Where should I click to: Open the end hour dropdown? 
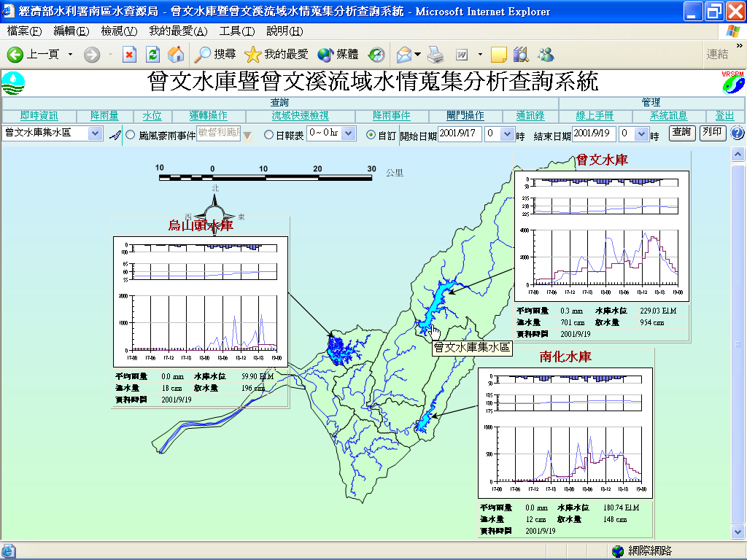(641, 134)
